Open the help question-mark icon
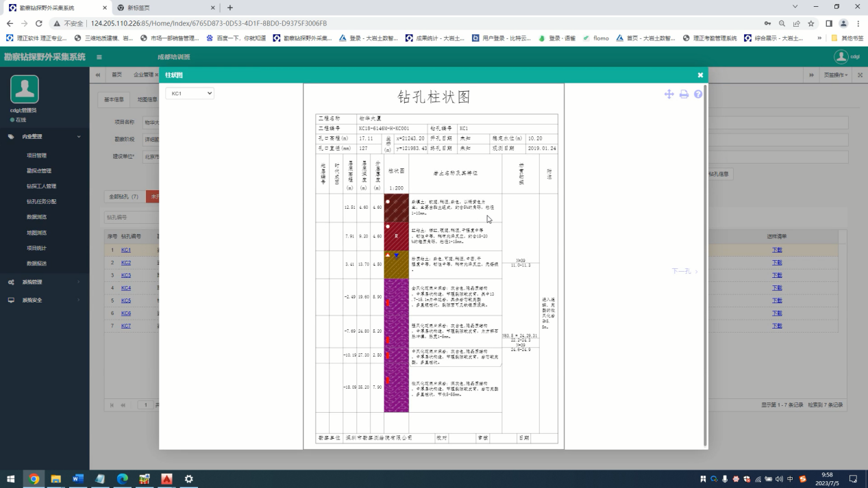This screenshot has height=488, width=868. click(x=698, y=94)
